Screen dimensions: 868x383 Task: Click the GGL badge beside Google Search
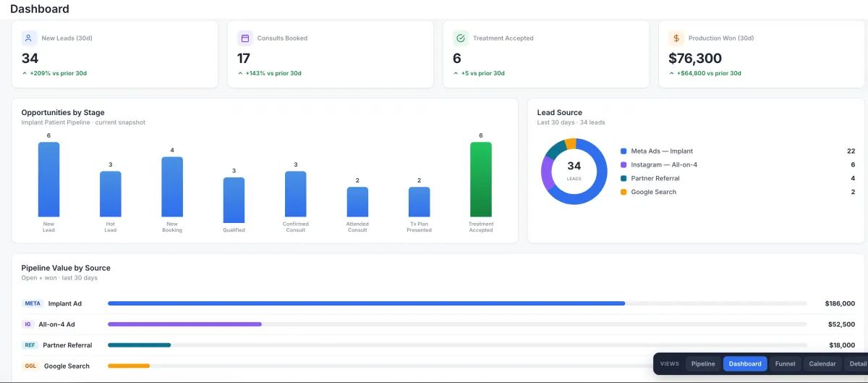tap(30, 366)
